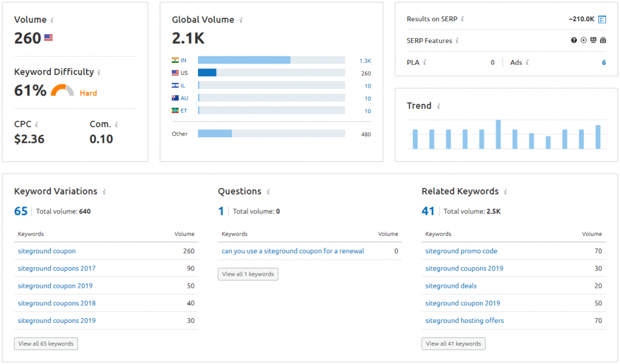Open siteground coupon 2019 in Keyword Variations

point(55,286)
